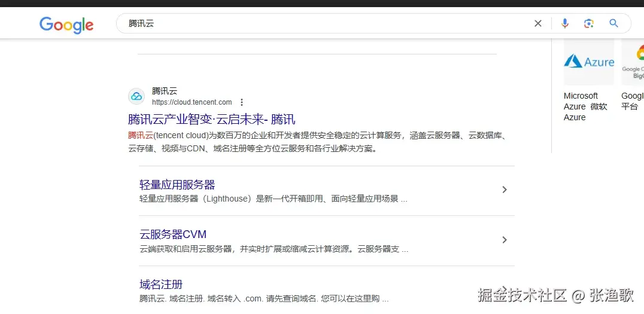
Task: Click the 腾讯云 cloud favicon
Action: click(136, 96)
